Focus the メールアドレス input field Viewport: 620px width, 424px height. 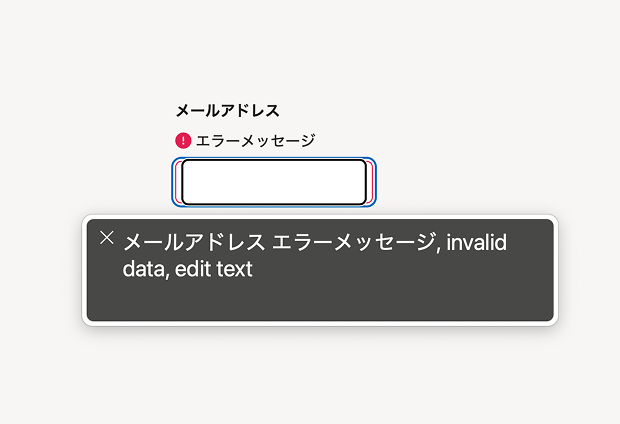274,182
